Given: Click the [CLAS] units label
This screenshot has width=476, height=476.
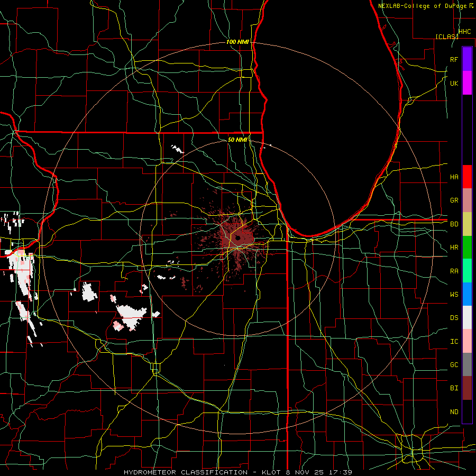Looking at the screenshot, I should coord(447,36).
